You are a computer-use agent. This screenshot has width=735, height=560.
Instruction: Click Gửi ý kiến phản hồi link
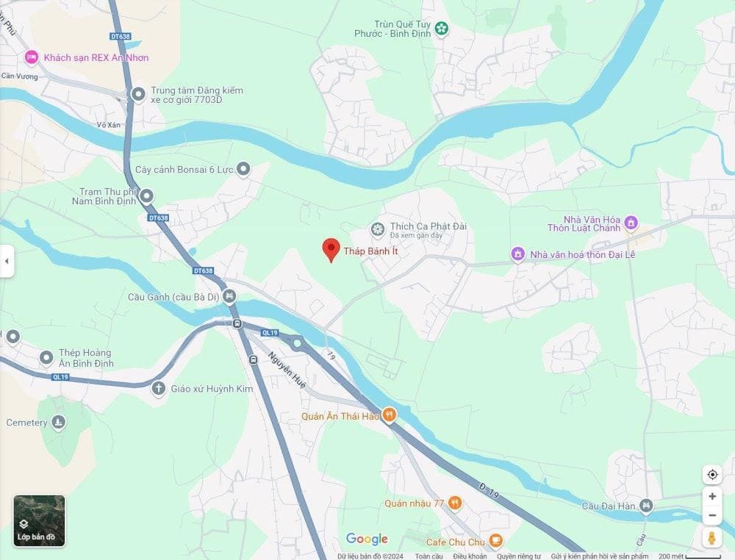pyautogui.click(x=600, y=556)
